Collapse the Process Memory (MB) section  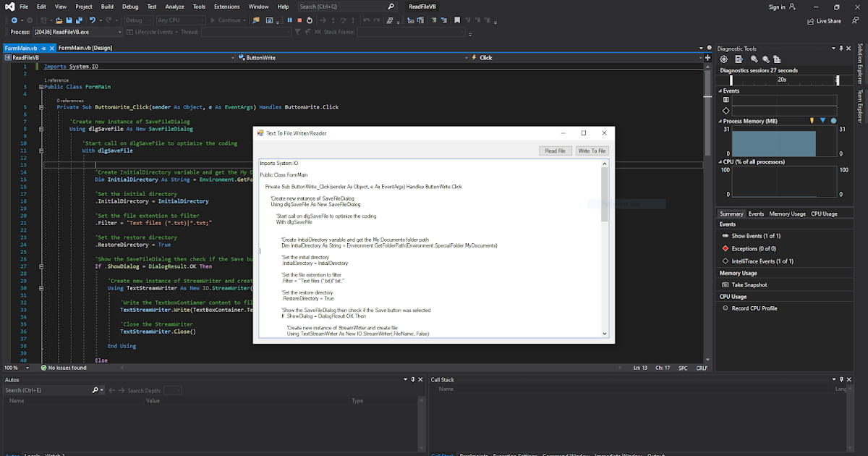(722, 120)
